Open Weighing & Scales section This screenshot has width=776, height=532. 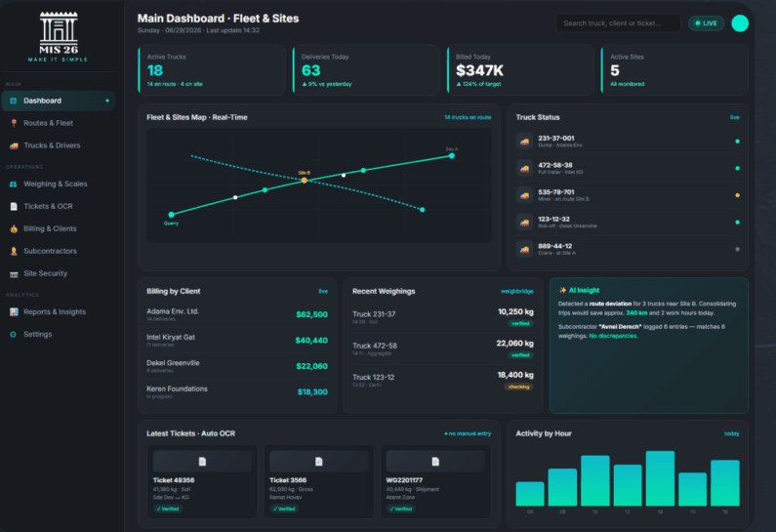(x=59, y=184)
